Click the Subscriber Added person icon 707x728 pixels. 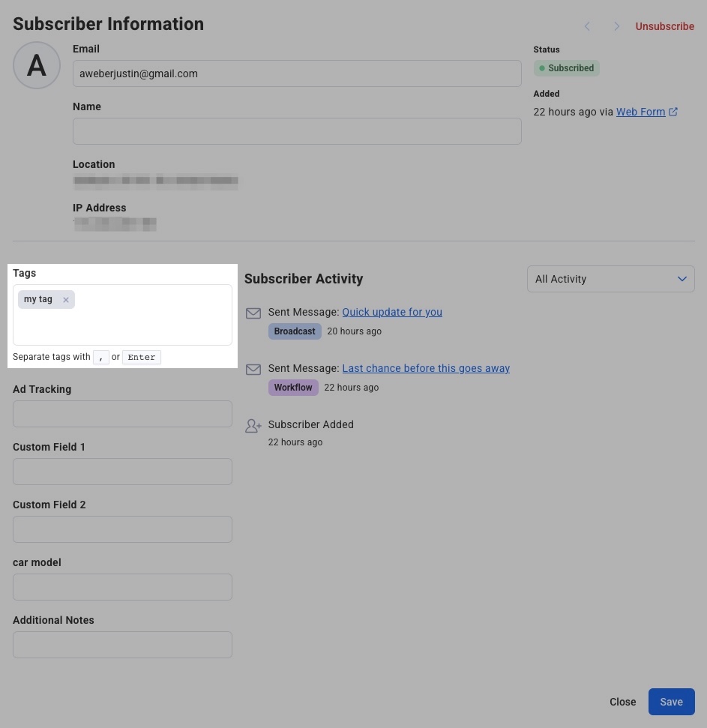(253, 425)
